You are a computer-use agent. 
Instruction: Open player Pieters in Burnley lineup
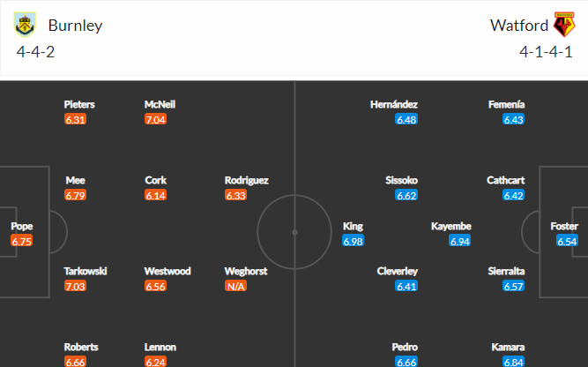point(79,104)
